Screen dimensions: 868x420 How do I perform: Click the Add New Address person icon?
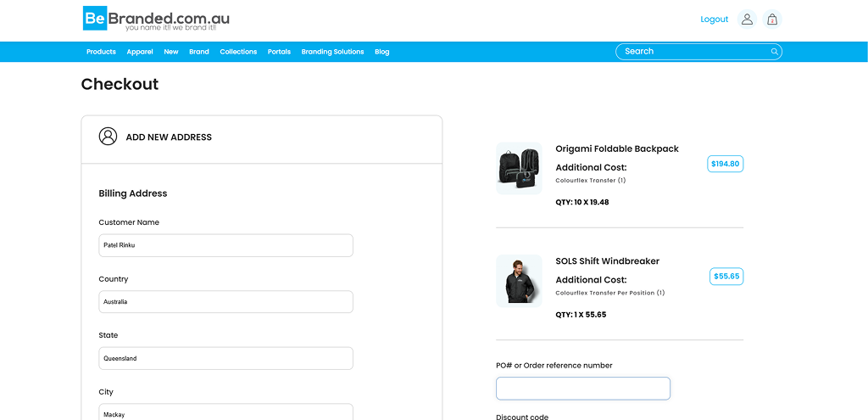pyautogui.click(x=108, y=137)
